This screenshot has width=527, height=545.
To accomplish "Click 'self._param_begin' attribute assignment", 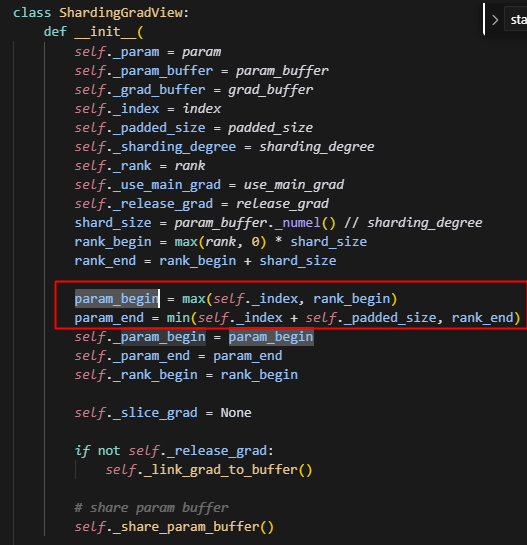I will coord(140,337).
